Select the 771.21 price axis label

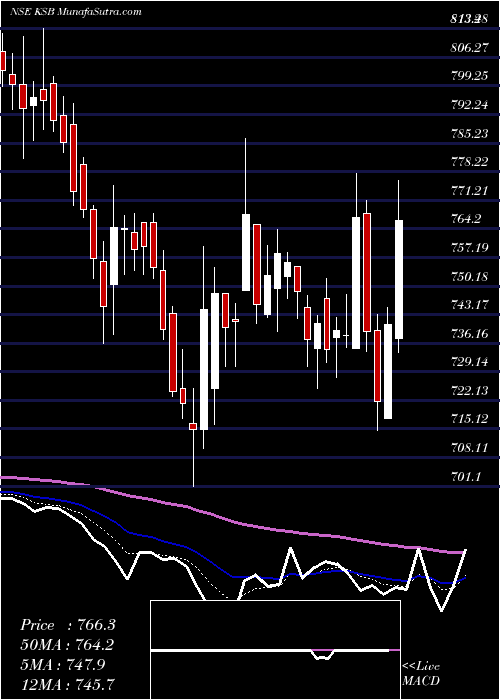pyautogui.click(x=469, y=191)
